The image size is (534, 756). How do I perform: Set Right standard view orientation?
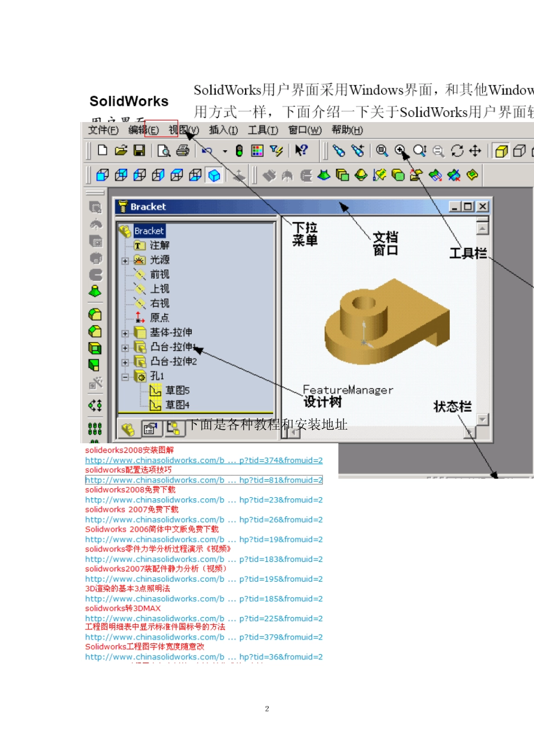coord(158,175)
